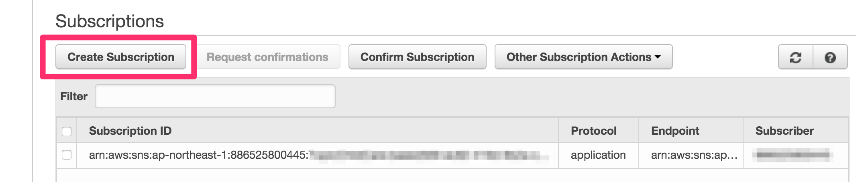Image resolution: width=868 pixels, height=182 pixels.
Task: Sort by the Protocol column header
Action: pos(593,131)
